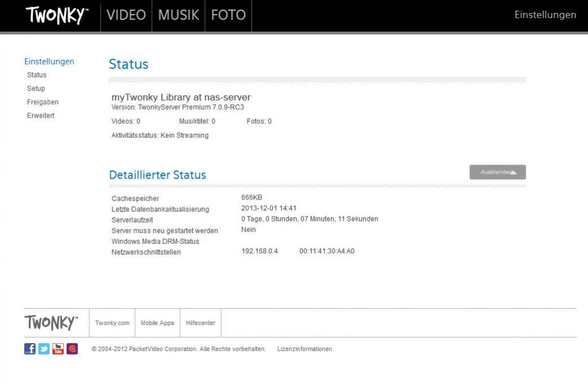Image resolution: width=588 pixels, height=390 pixels.
Task: Click 'Aktivitätsstatus: Kein Streaming' text
Action: click(x=160, y=136)
